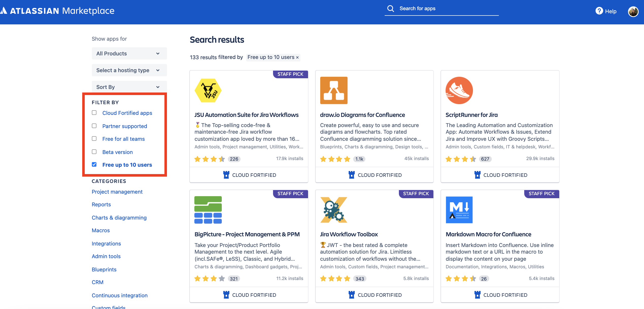
Task: Click the 29.9k installs text
Action: pos(540,159)
